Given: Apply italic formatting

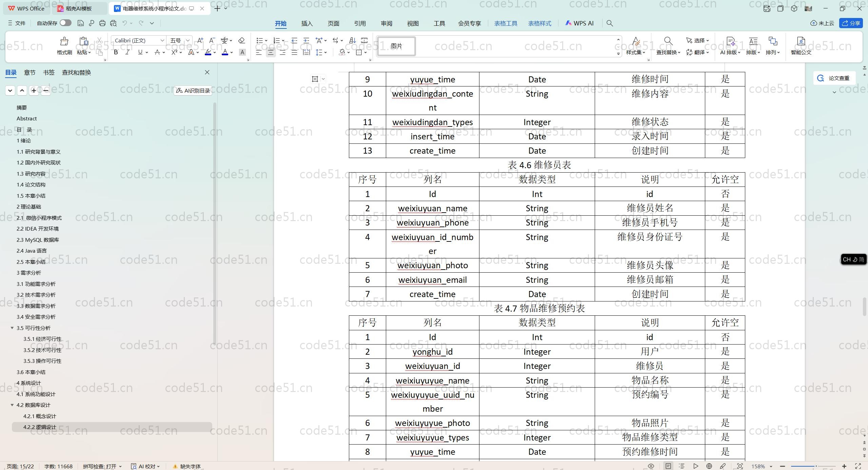Looking at the screenshot, I should 127,52.
